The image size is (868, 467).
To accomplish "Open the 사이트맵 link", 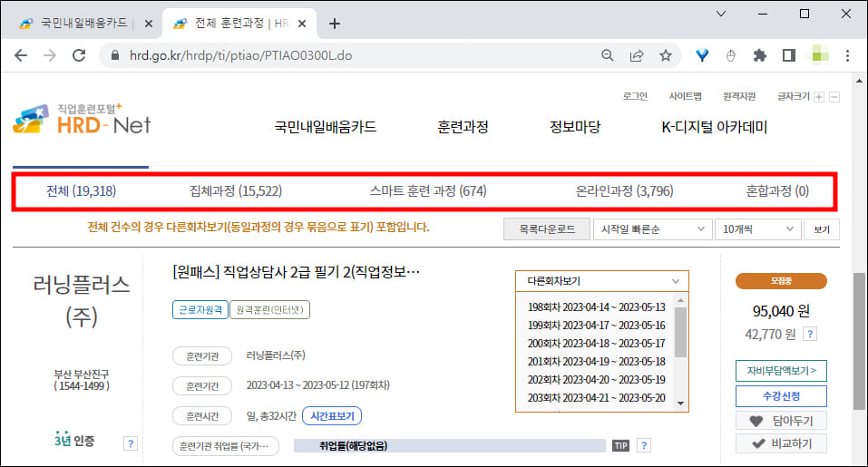I will [x=686, y=96].
